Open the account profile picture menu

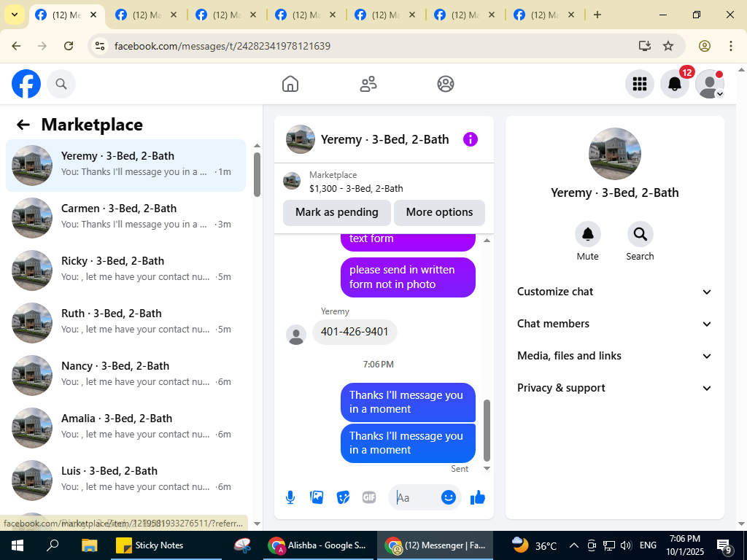pos(710,84)
